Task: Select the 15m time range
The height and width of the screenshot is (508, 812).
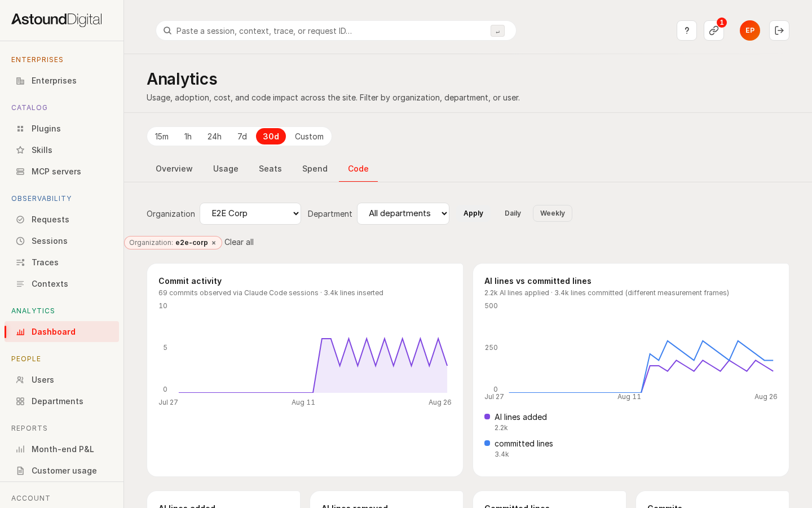Action: [x=162, y=137]
